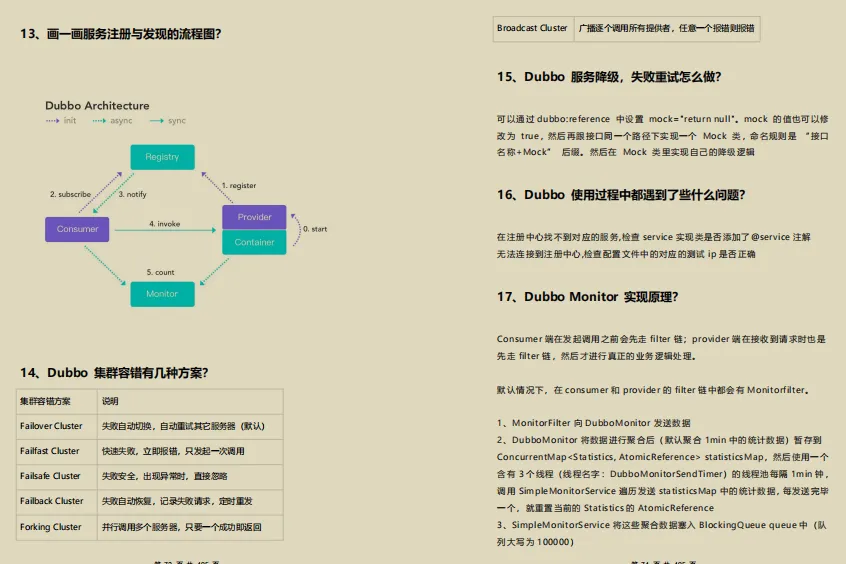Select heading 17 Dubbo Monitor 实现原理
The image size is (846, 564).
[587, 297]
